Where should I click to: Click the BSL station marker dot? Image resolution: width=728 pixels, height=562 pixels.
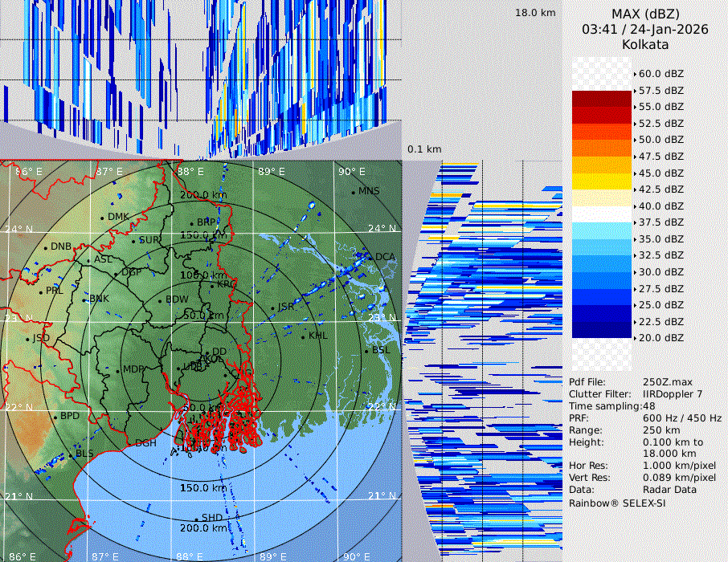366,351
